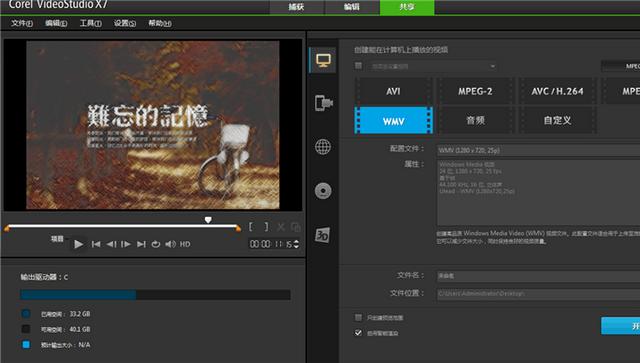
Task: Open the 编辑 (Edit) menu
Action: pyautogui.click(x=56, y=23)
